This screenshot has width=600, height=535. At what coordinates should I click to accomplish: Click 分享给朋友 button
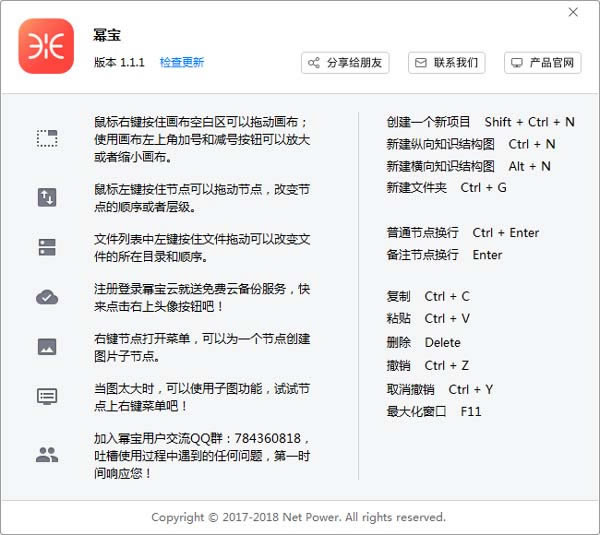[x=345, y=63]
